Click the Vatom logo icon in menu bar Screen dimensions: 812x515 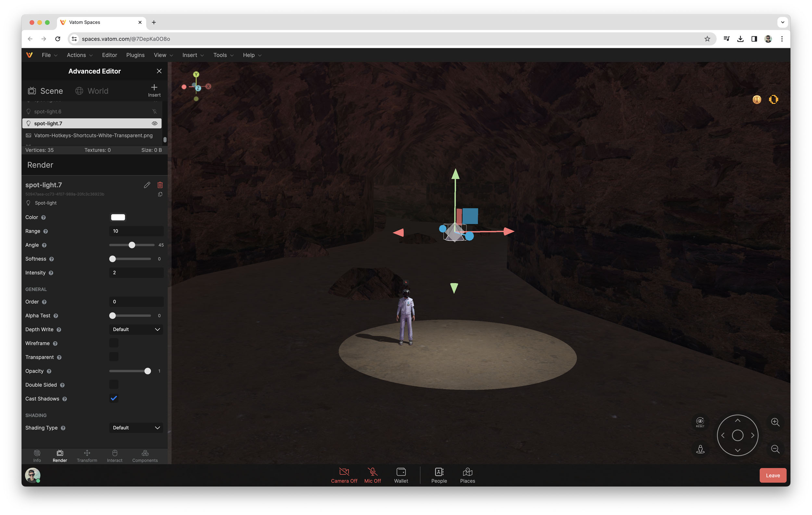click(29, 55)
